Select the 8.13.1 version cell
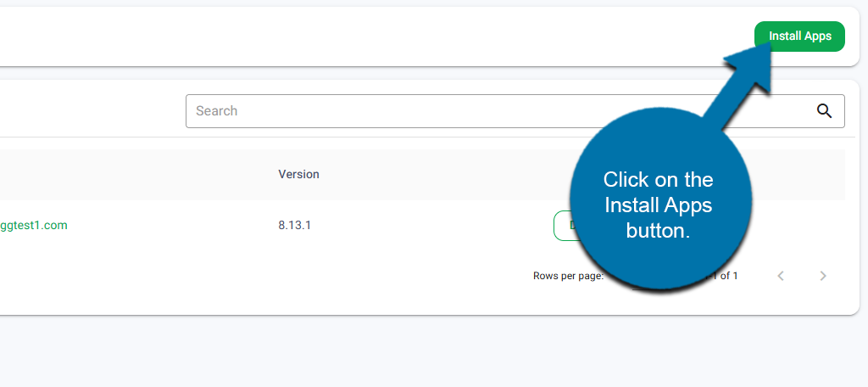 click(x=294, y=226)
